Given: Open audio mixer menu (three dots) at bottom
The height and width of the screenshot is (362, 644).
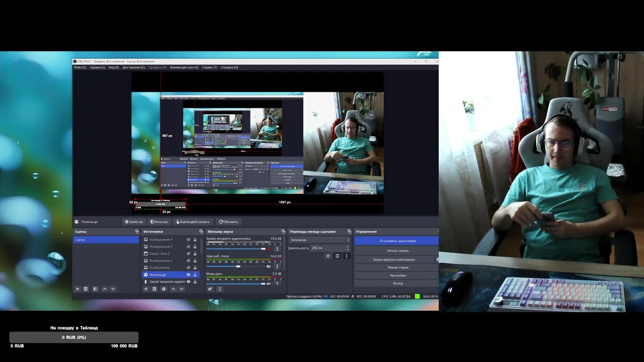Looking at the screenshot, I should pos(219,289).
